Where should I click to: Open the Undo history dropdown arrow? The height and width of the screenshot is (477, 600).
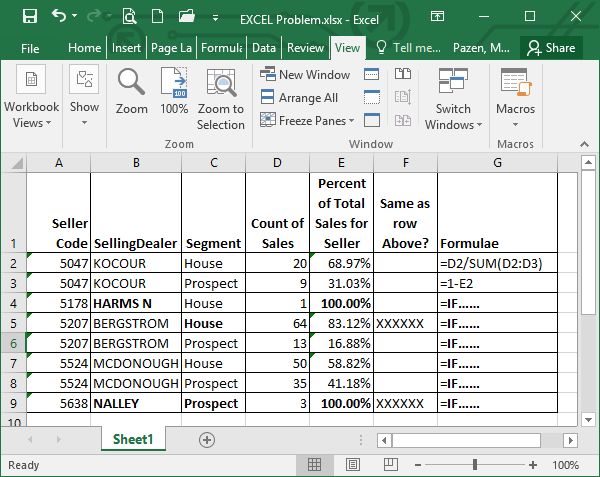[x=75, y=16]
